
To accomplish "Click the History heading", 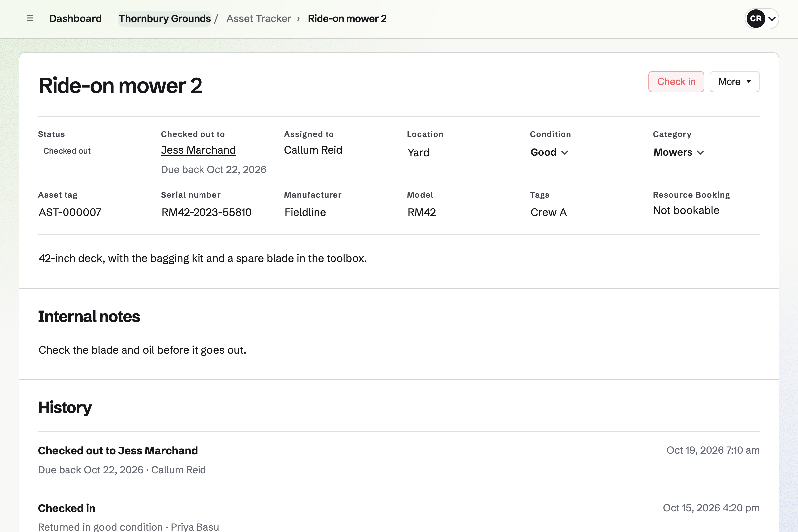I will (x=65, y=408).
